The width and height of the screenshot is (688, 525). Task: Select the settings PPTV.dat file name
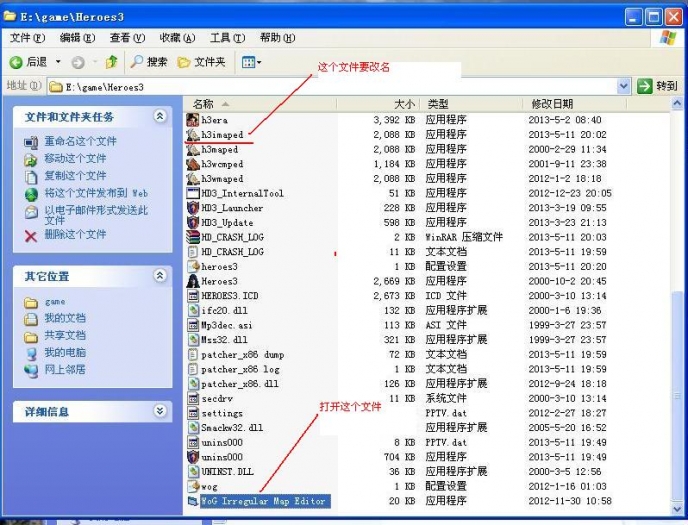[222, 413]
